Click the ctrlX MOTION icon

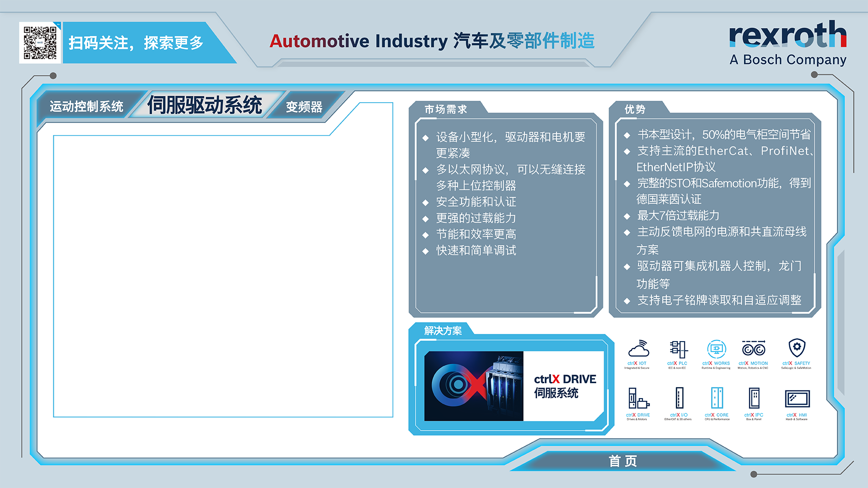(x=753, y=349)
